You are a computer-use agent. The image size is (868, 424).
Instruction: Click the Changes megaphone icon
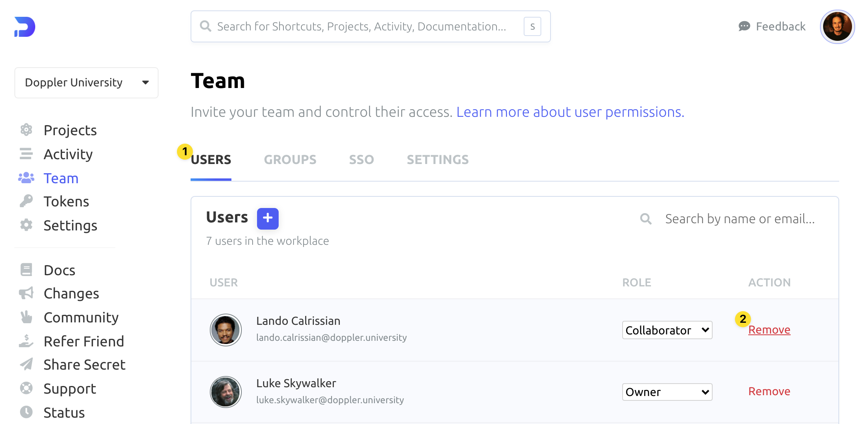26,293
